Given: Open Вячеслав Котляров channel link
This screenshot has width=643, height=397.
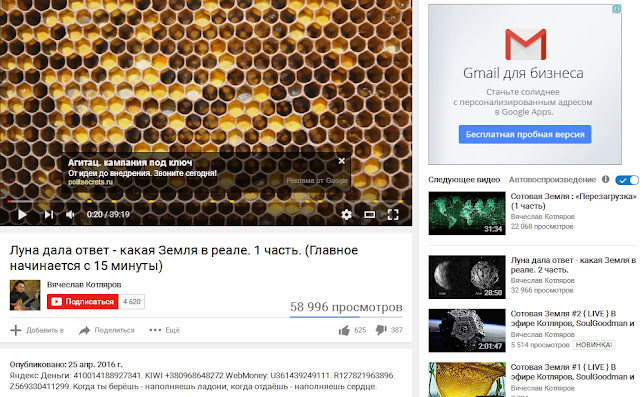Looking at the screenshot, I should click(x=84, y=285).
